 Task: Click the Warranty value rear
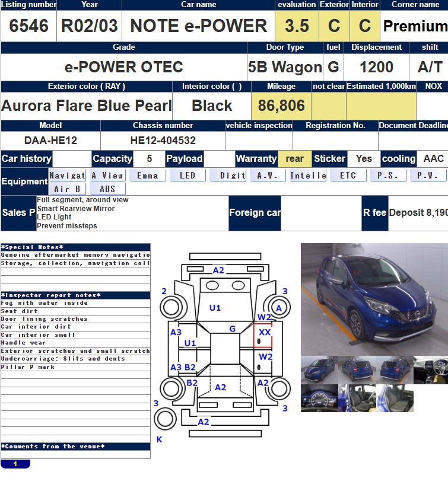click(x=295, y=158)
